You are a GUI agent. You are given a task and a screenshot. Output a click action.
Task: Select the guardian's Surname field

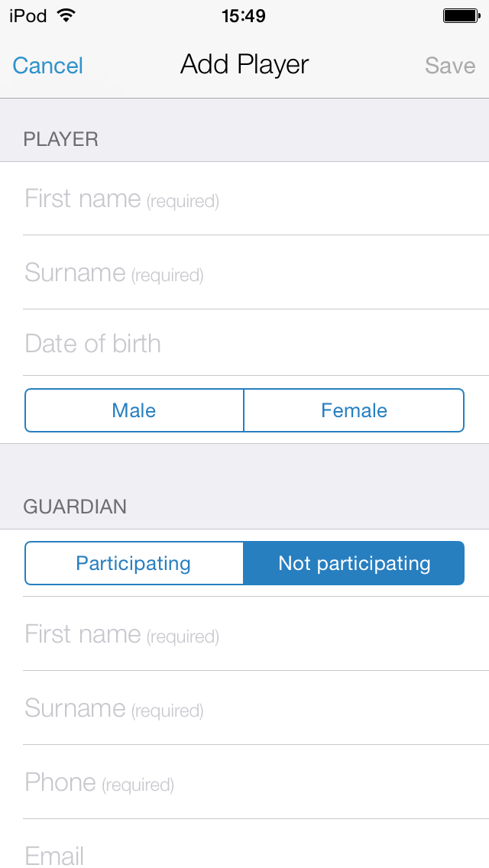244,708
